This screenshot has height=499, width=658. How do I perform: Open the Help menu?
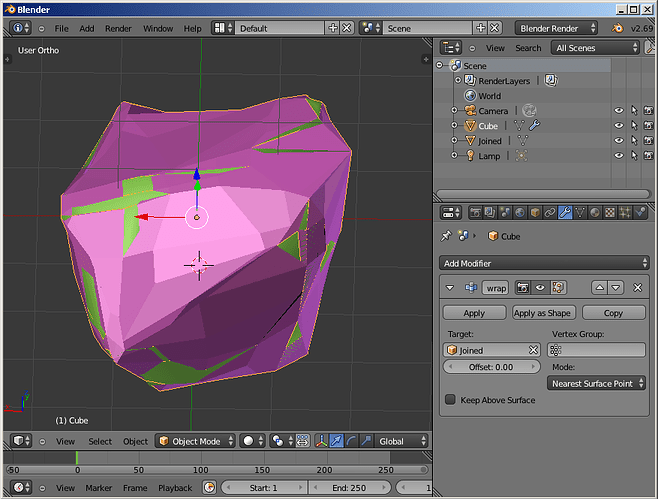(x=193, y=28)
